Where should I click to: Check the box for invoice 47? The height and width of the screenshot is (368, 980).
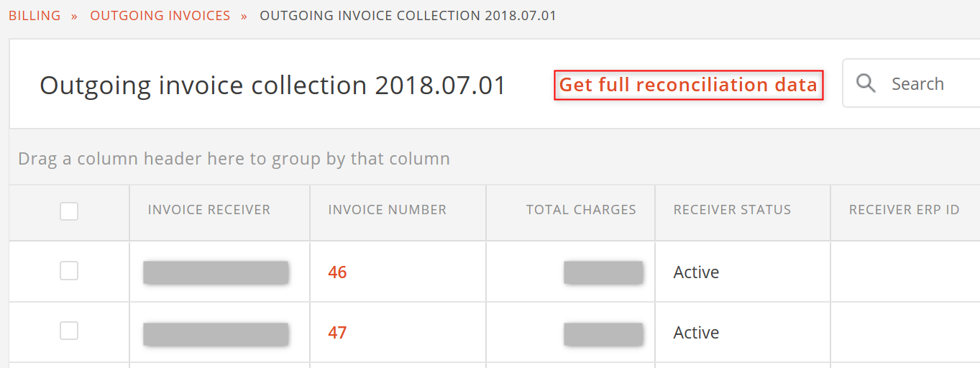[x=69, y=331]
